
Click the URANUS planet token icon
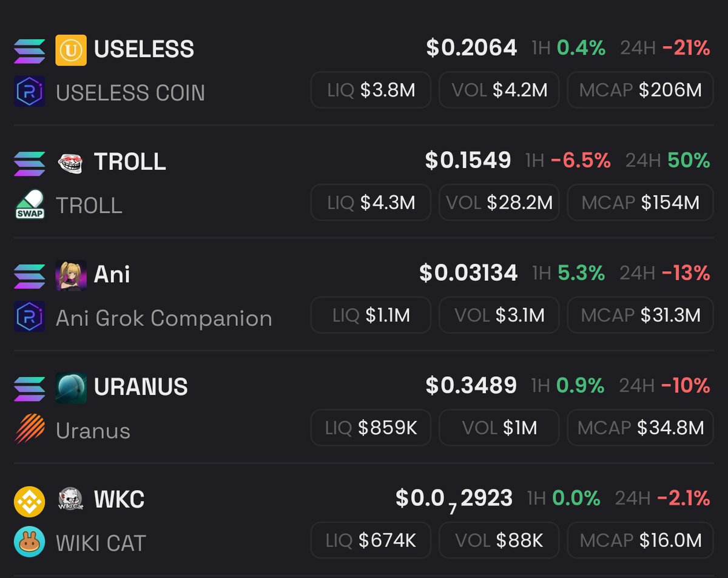pyautogui.click(x=71, y=388)
